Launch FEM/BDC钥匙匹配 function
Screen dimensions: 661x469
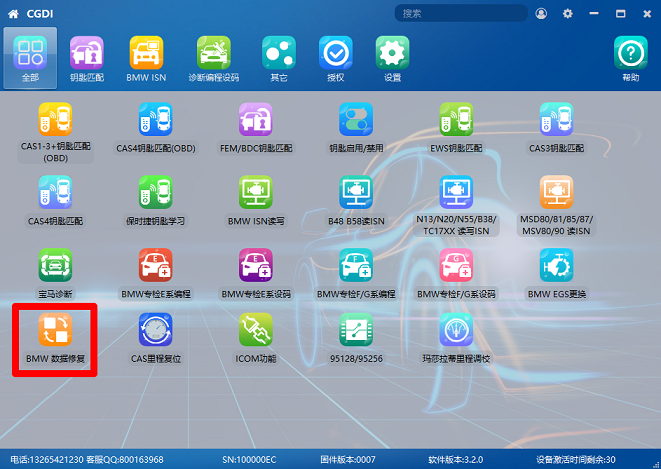pyautogui.click(x=256, y=128)
